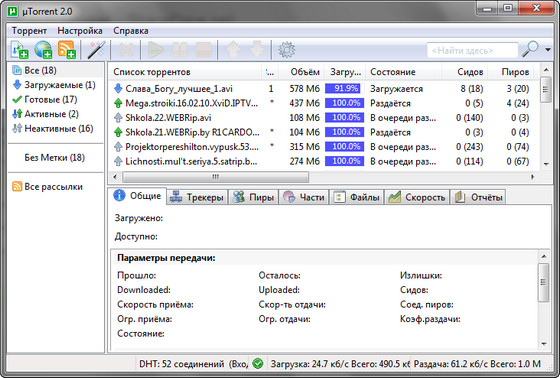Click the magnifier search icon
This screenshot has width=560, height=378.
tap(531, 49)
